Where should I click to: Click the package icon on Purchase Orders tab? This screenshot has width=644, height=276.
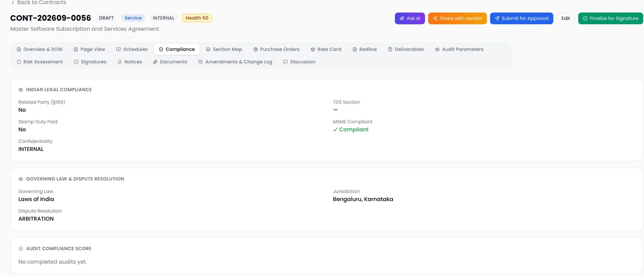[255, 49]
